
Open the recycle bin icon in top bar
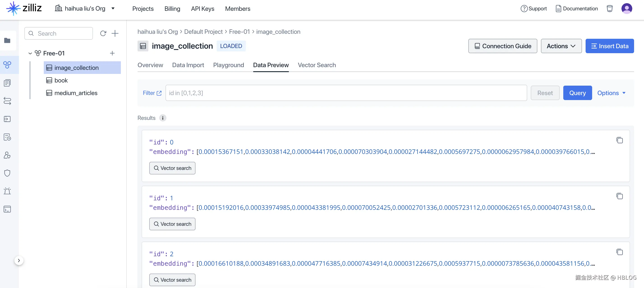tap(609, 9)
